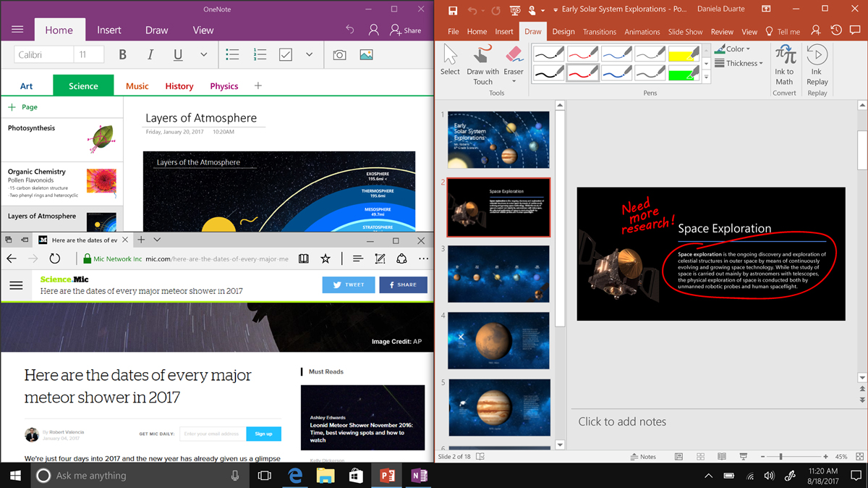Toggle spell check icon in PowerPoint status bar
The height and width of the screenshot is (488, 868).
(x=480, y=457)
